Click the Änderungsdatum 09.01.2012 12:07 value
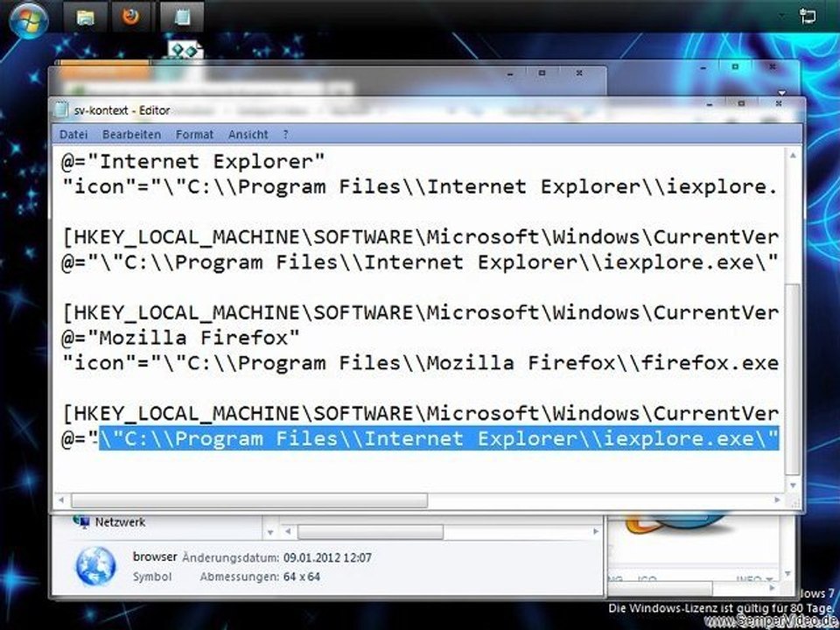The width and height of the screenshot is (840, 630). click(x=327, y=557)
